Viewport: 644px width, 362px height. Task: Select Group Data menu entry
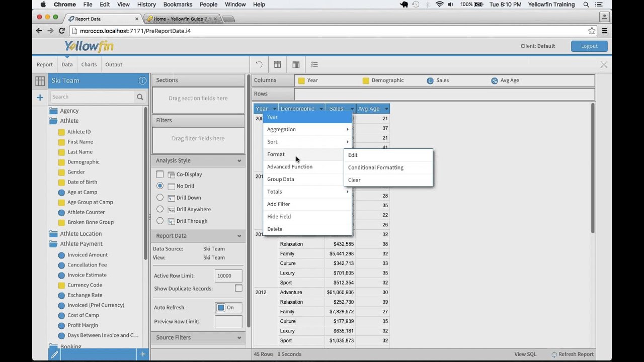click(307, 179)
